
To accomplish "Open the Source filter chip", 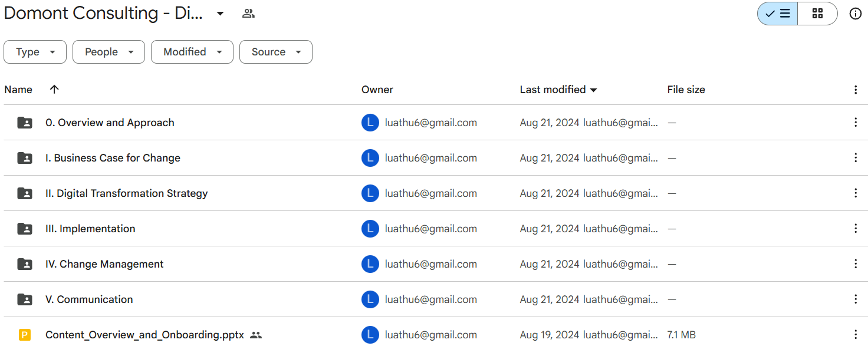I will pos(275,52).
